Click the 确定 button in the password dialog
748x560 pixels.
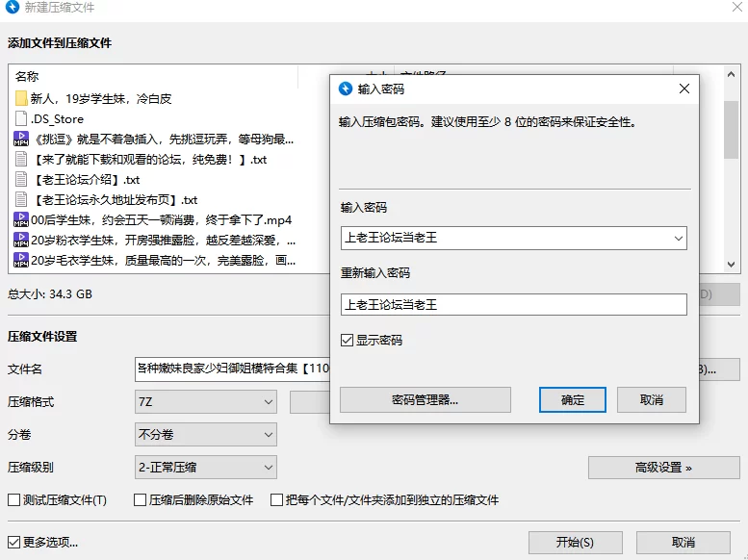(572, 399)
